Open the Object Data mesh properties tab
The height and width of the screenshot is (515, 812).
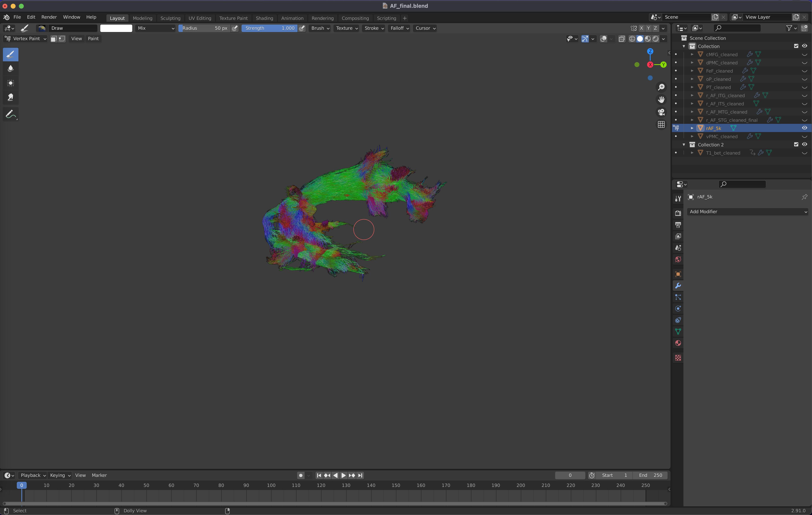click(678, 332)
